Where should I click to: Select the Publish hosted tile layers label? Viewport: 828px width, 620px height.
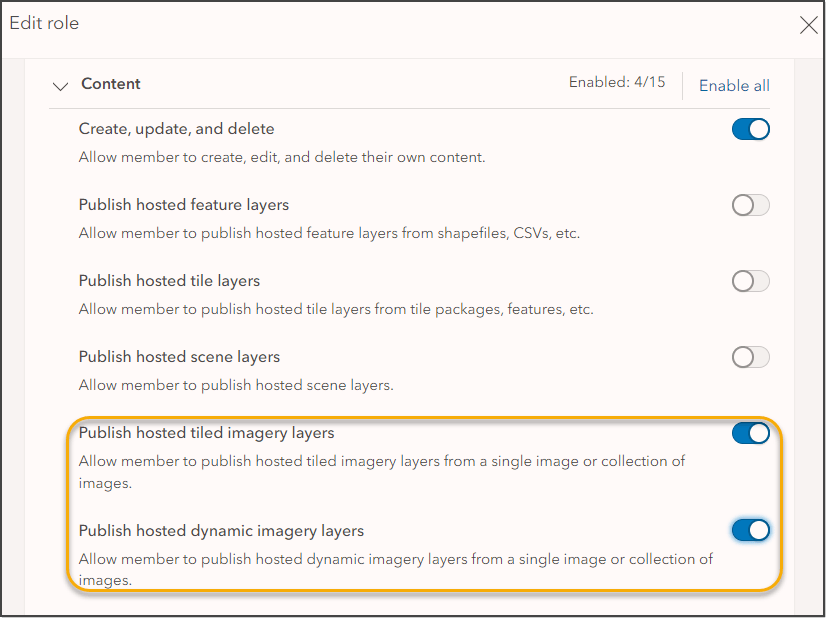pyautogui.click(x=168, y=281)
